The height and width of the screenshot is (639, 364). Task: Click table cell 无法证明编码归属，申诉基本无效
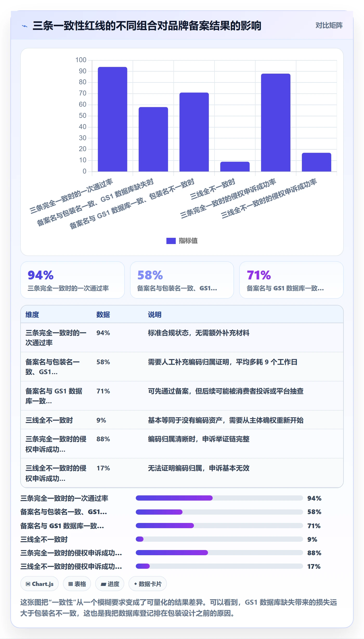[x=199, y=468]
